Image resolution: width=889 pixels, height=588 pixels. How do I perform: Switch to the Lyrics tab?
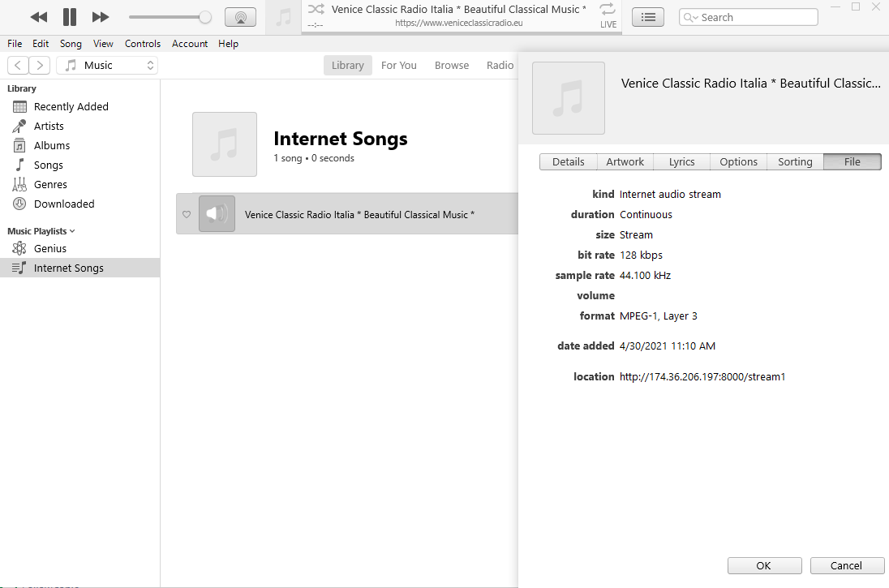[681, 161]
